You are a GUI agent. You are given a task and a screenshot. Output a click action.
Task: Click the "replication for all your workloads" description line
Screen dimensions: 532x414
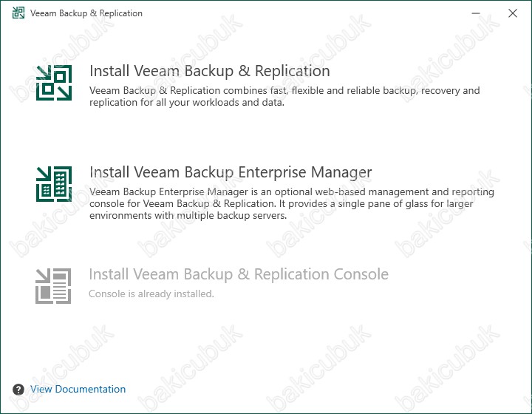pos(187,103)
